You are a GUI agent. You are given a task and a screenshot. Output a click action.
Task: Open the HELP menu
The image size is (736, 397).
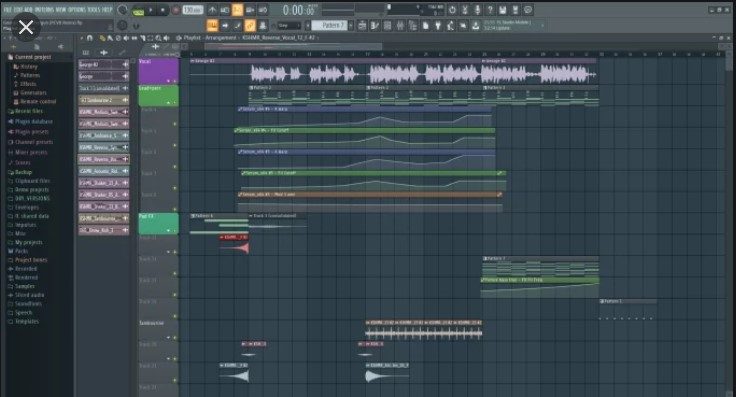(107, 9)
